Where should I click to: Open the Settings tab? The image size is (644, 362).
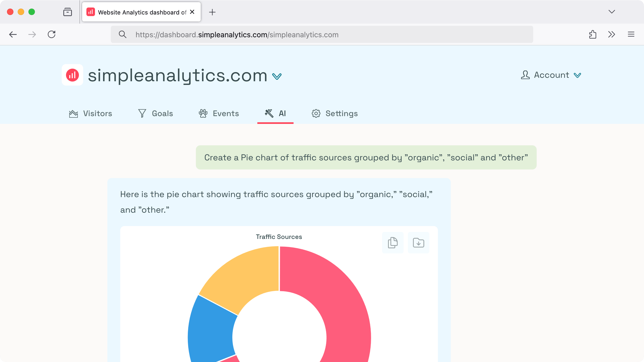335,113
